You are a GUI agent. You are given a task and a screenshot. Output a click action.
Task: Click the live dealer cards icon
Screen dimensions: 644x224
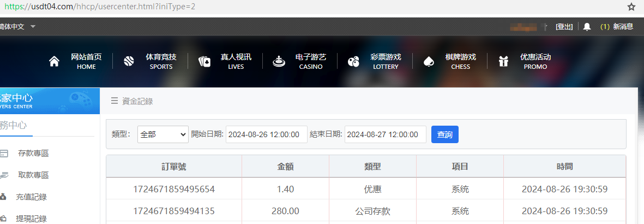click(x=204, y=61)
